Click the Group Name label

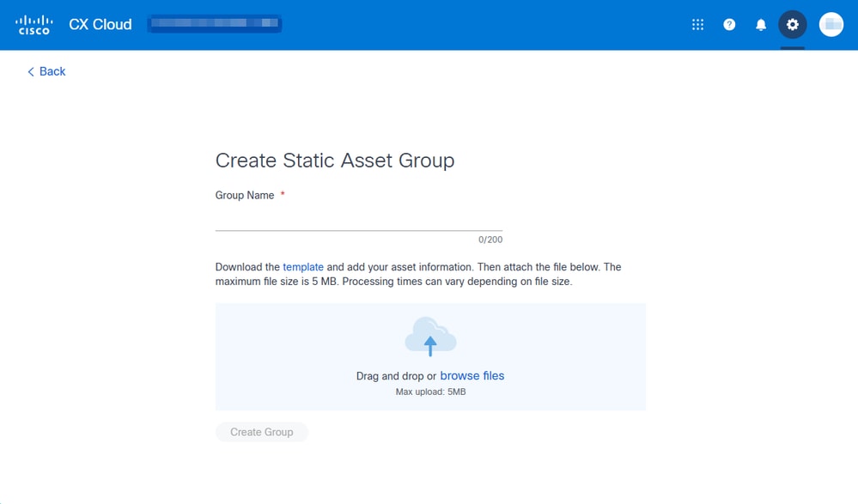245,196
